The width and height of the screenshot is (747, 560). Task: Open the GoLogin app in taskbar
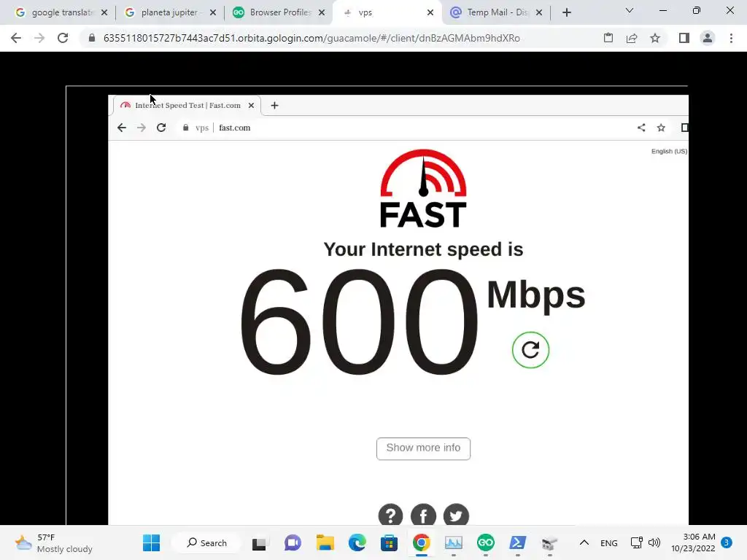[485, 542]
